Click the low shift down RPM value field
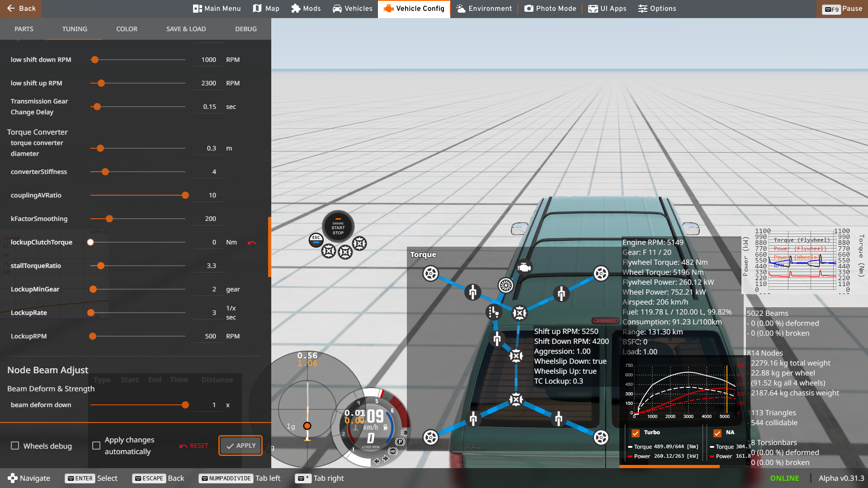 coord(208,60)
